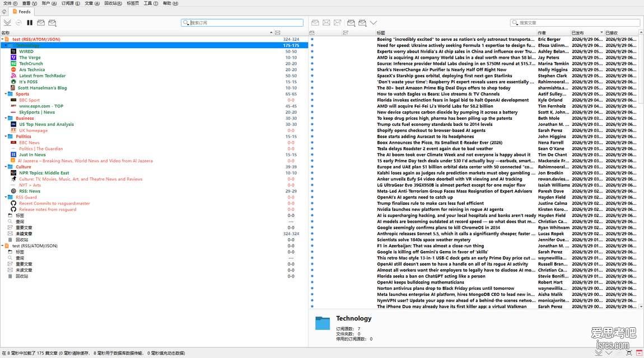Collapse the Politics folder
Image resolution: width=644 pixels, height=358 pixels.
tap(6, 136)
